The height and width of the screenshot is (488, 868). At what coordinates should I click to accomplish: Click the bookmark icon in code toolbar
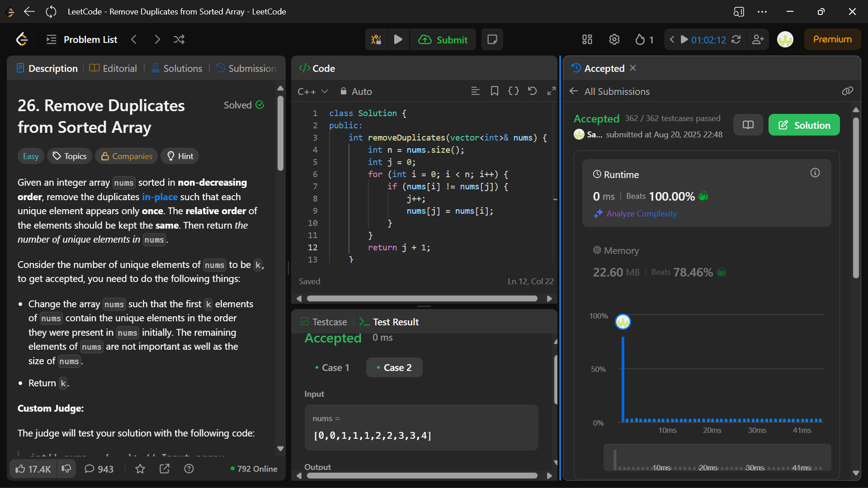495,91
